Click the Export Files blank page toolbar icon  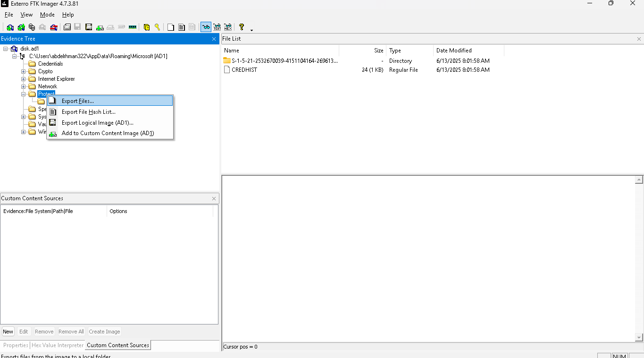pyautogui.click(x=171, y=27)
